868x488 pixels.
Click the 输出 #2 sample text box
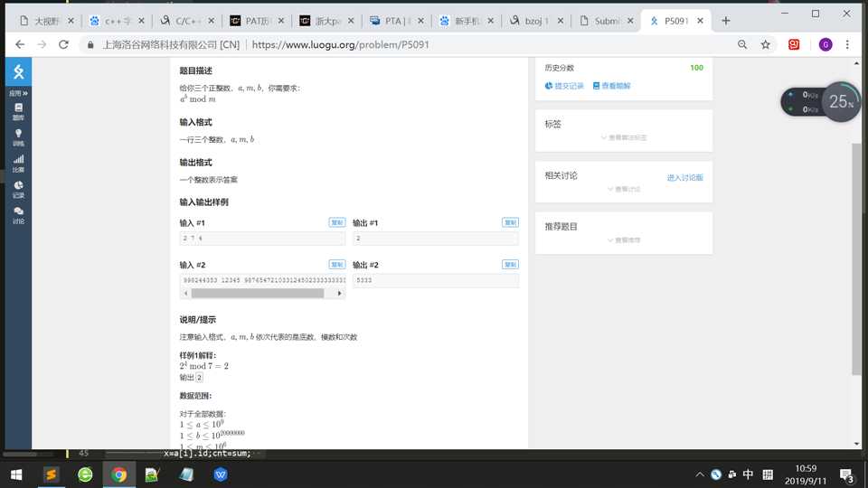(436, 280)
